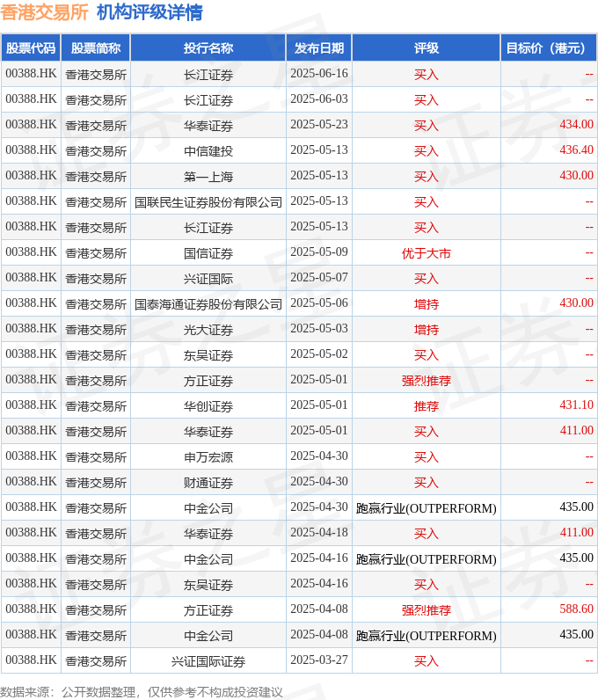Click 411.00 in the 2025-04-18 row
The image size is (598, 700).
point(576,532)
